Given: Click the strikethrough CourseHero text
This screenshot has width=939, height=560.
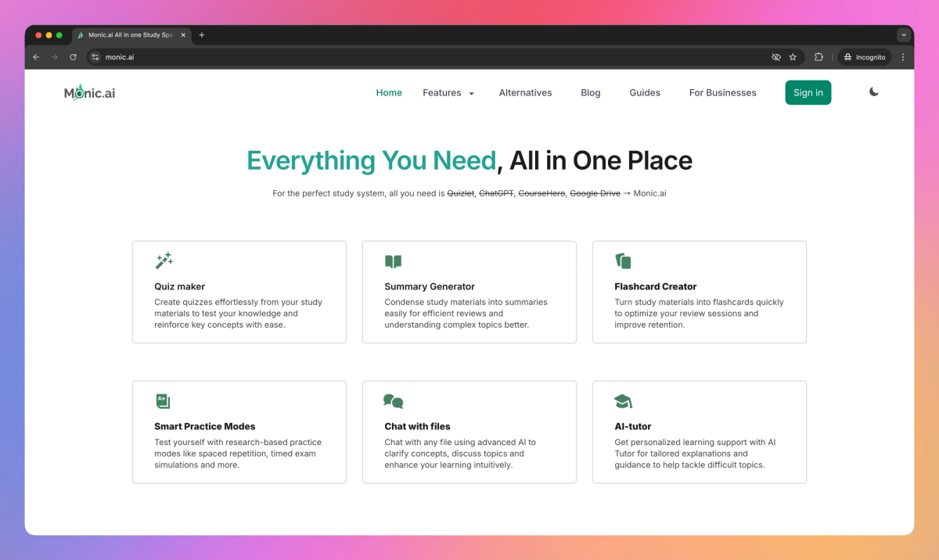Looking at the screenshot, I should pos(541,193).
